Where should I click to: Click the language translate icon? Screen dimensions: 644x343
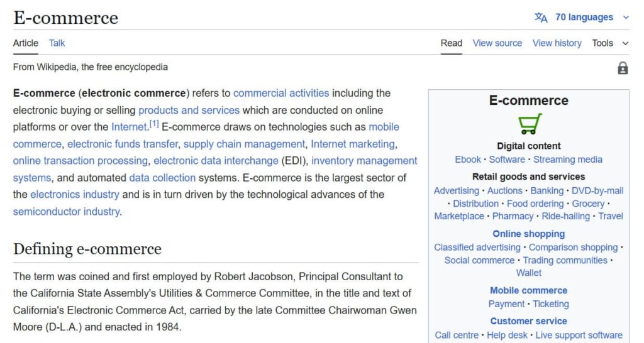(x=541, y=17)
